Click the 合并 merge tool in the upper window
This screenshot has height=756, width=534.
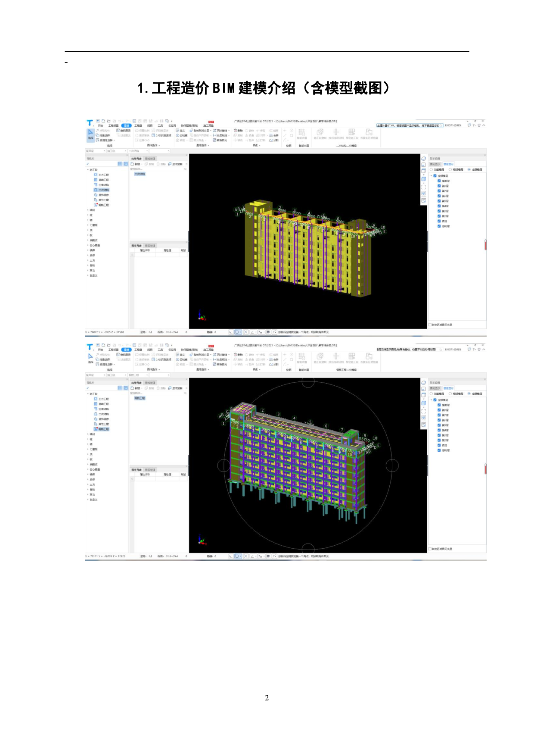274,135
